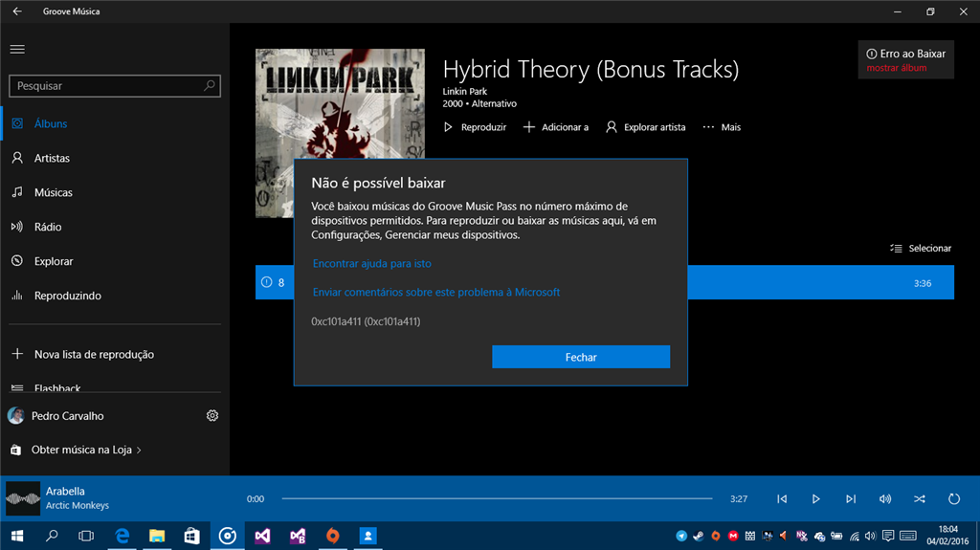Open the hamburger navigation menu
980x550 pixels.
tap(17, 50)
